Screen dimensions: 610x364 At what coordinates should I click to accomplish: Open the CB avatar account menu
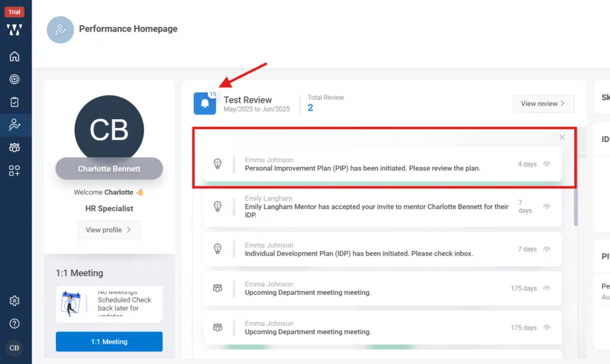pos(14,347)
